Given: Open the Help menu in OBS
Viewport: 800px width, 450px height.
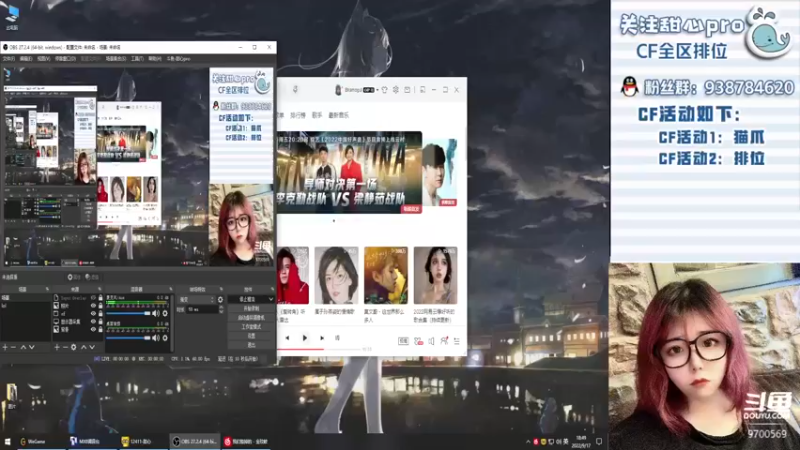Looking at the screenshot, I should (x=155, y=59).
